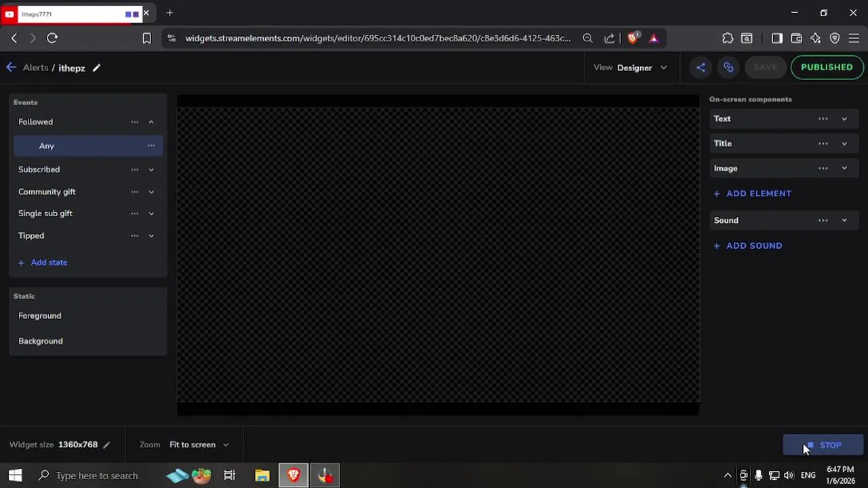868x488 pixels.
Task: Open the three-dot menu for the Followed event
Action: [134, 122]
